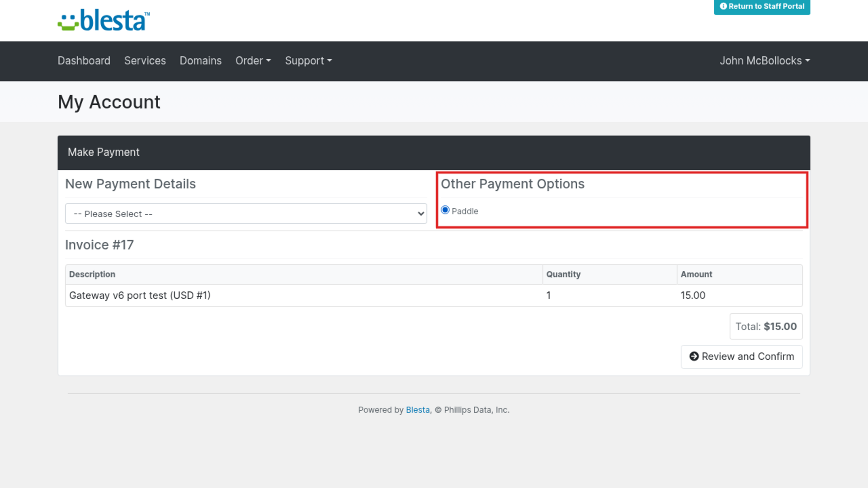
Task: Click the Other Payment Options heading
Action: coord(513,184)
